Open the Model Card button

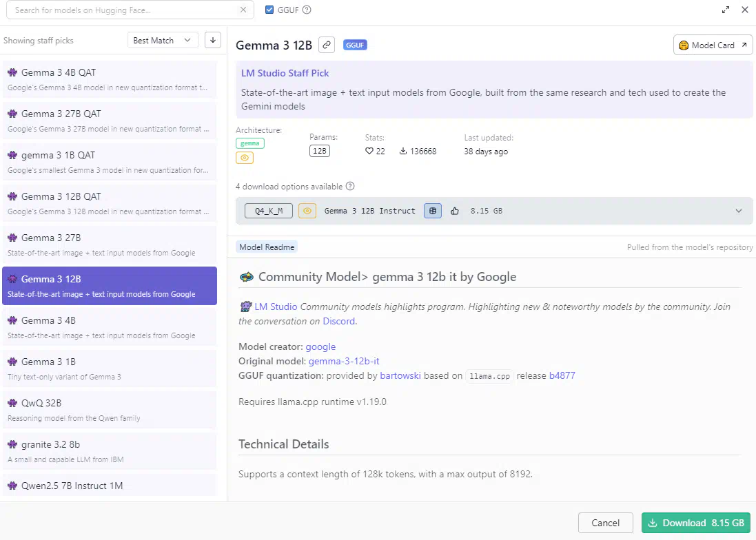coord(713,45)
